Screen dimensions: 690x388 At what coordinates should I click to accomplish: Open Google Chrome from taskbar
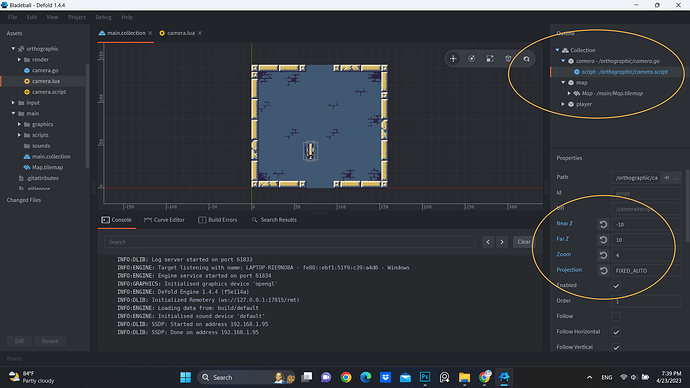(x=346, y=377)
